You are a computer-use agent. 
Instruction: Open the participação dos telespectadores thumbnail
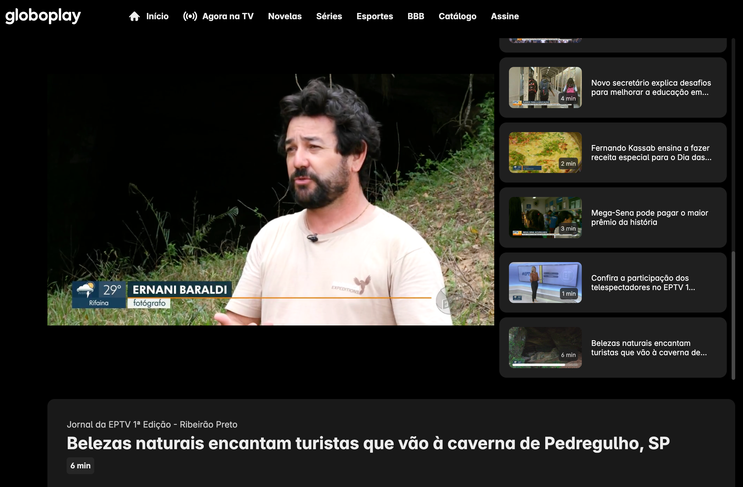[x=545, y=282]
